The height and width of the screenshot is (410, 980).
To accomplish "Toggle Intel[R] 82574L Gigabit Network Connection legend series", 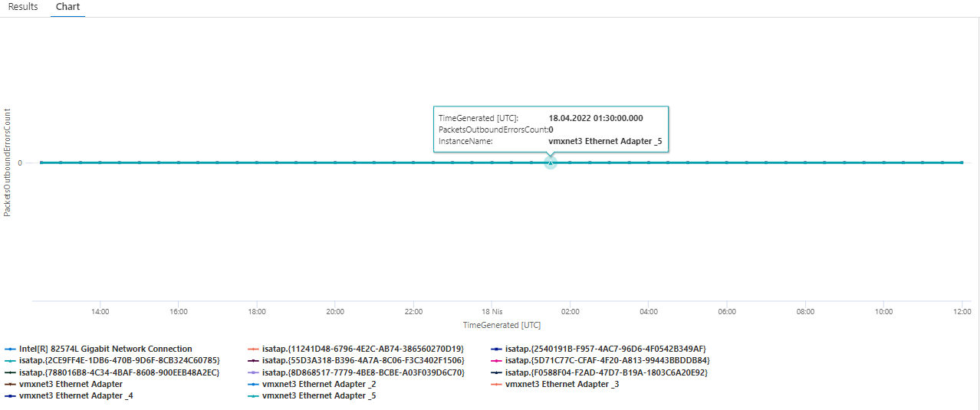I will (98, 349).
